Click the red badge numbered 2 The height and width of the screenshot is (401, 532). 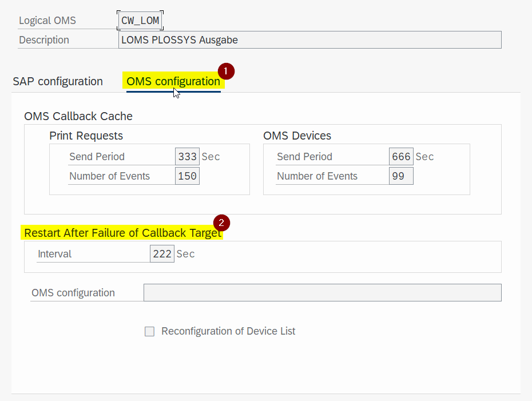[221, 223]
